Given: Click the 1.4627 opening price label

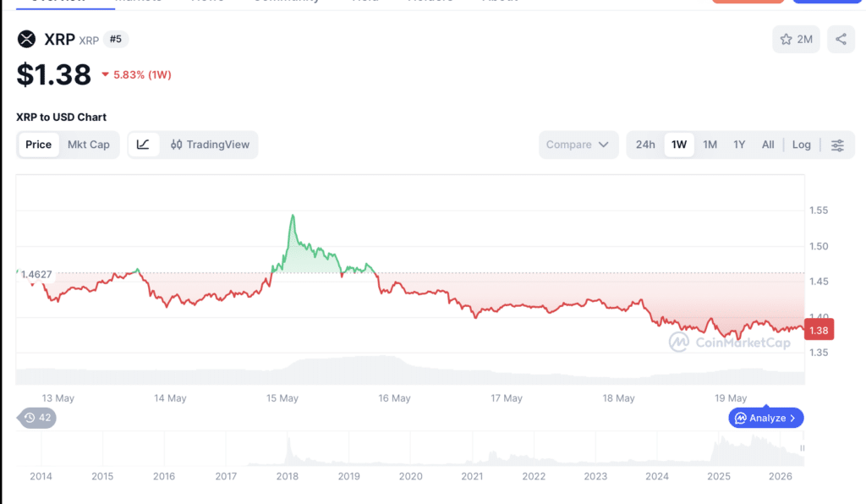Looking at the screenshot, I should [x=36, y=274].
